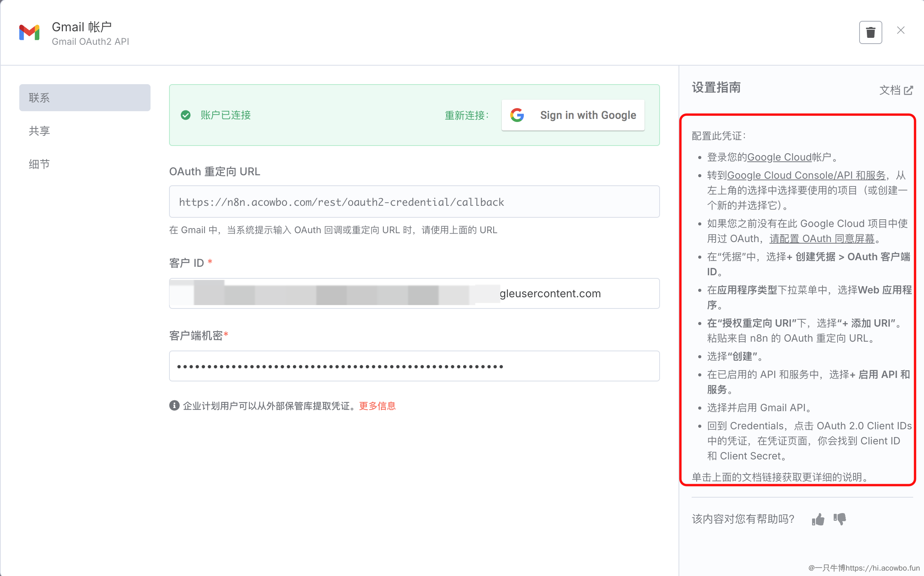
Task: Select the 联系 tab
Action: pyautogui.click(x=39, y=97)
